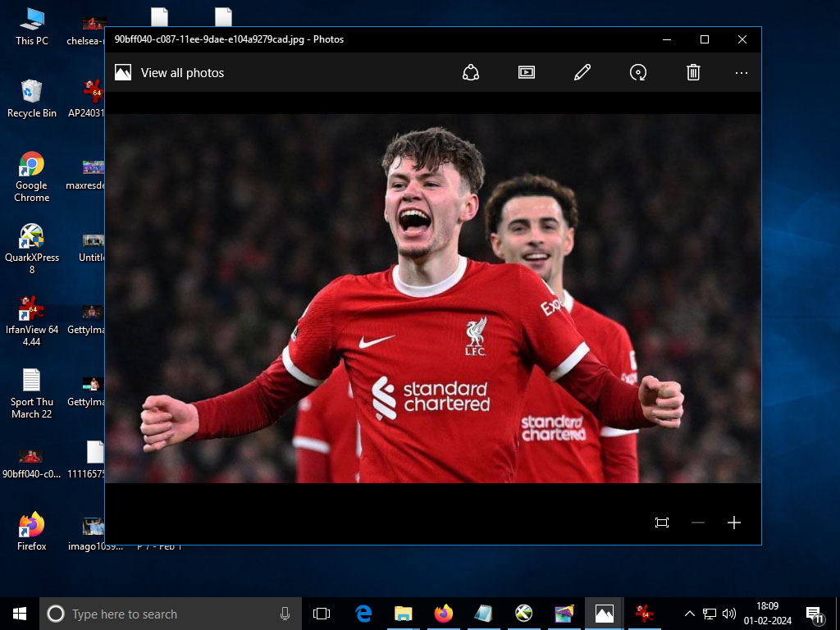Open File Explorer from the taskbar
This screenshot has width=840, height=630.
[x=403, y=614]
